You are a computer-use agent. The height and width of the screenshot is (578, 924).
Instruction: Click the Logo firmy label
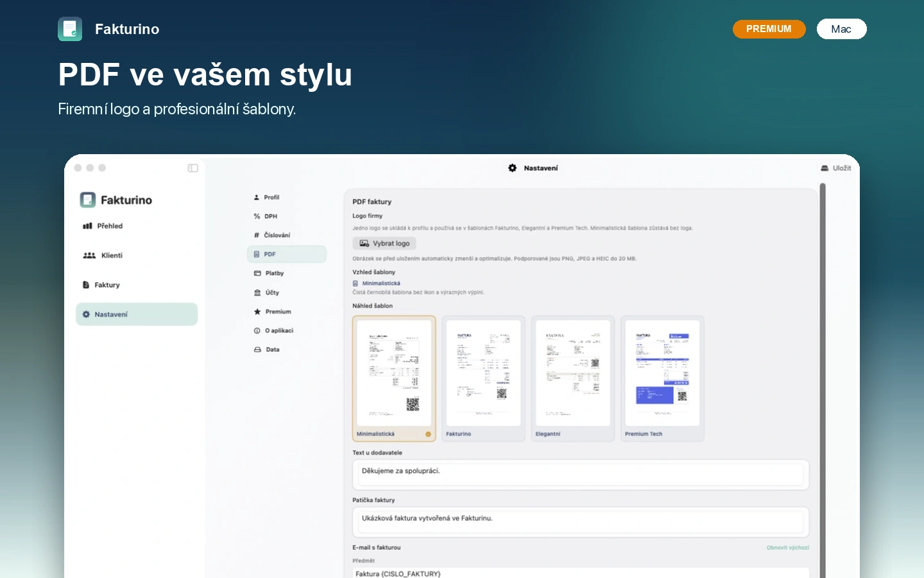368,216
